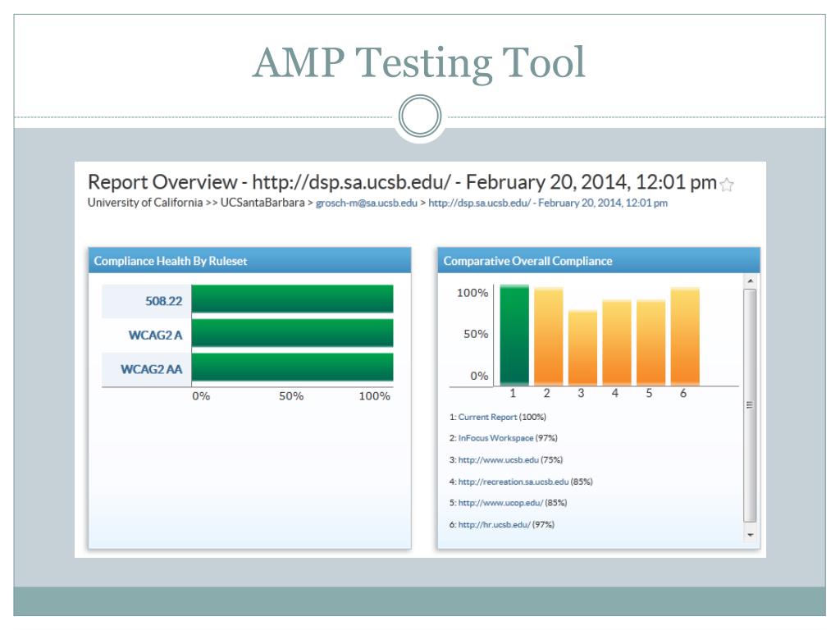The width and height of the screenshot is (840, 630).
Task: Select the WCAG2 A ruleset label
Action: pyautogui.click(x=155, y=336)
